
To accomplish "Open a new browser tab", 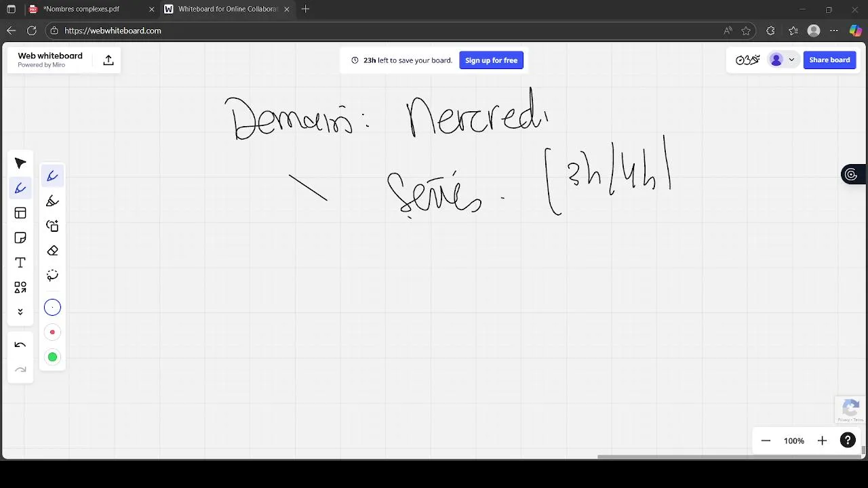I will pos(305,9).
